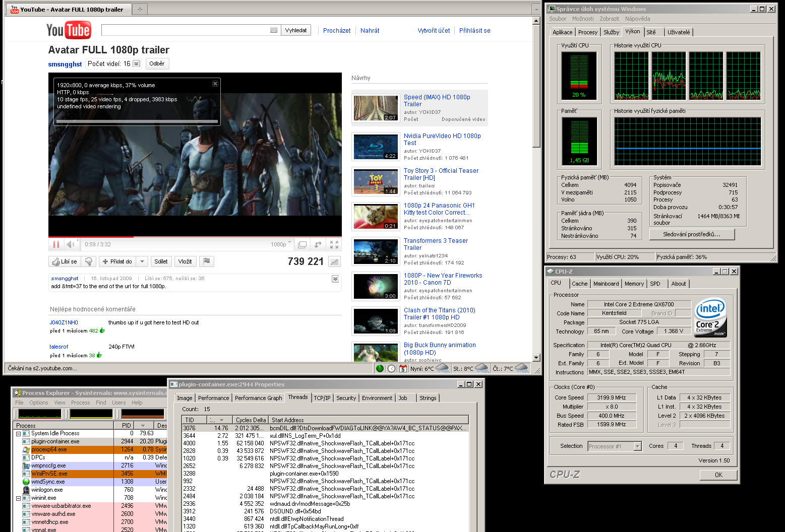
Task: Open the smsngghst channel link
Action: click(65, 64)
